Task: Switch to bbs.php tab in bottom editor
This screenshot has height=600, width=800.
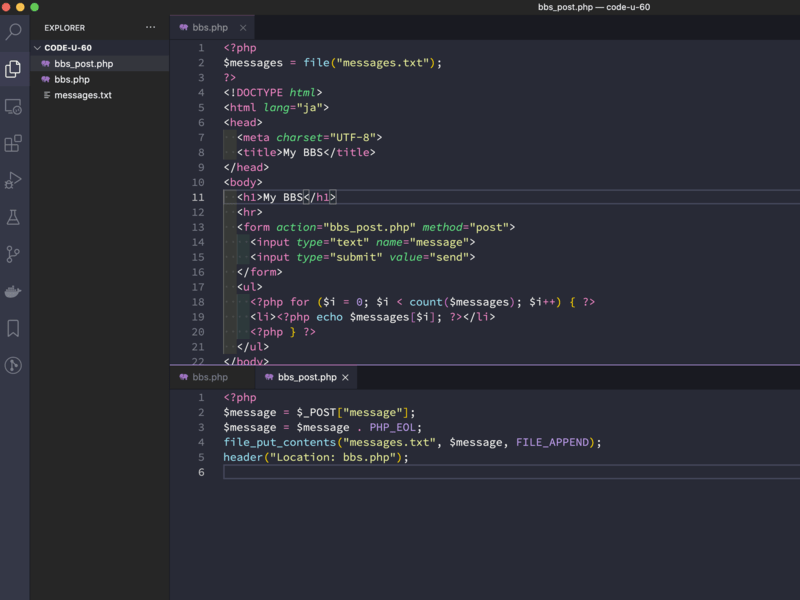Action: coord(209,377)
